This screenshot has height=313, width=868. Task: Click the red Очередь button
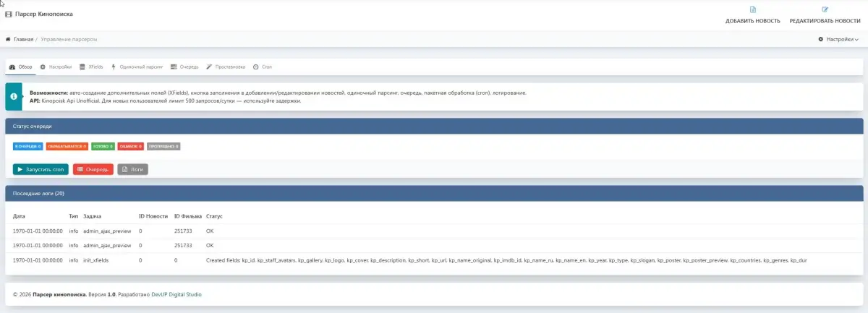point(93,169)
